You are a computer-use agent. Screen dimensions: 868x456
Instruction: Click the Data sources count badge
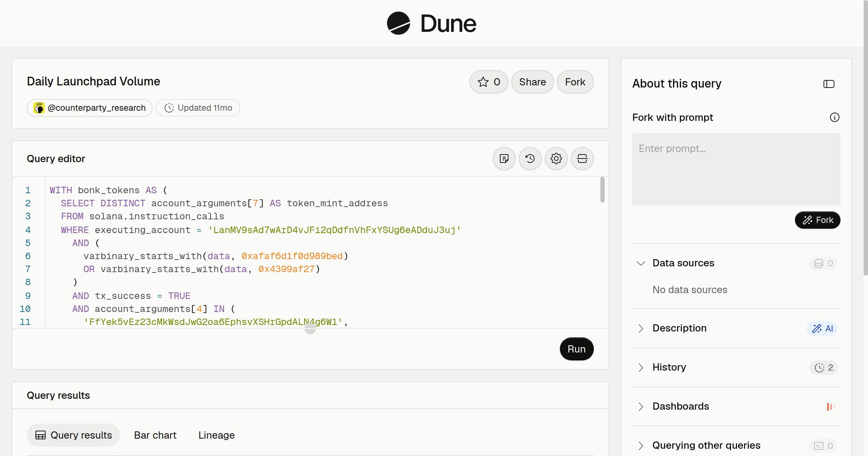pos(823,263)
